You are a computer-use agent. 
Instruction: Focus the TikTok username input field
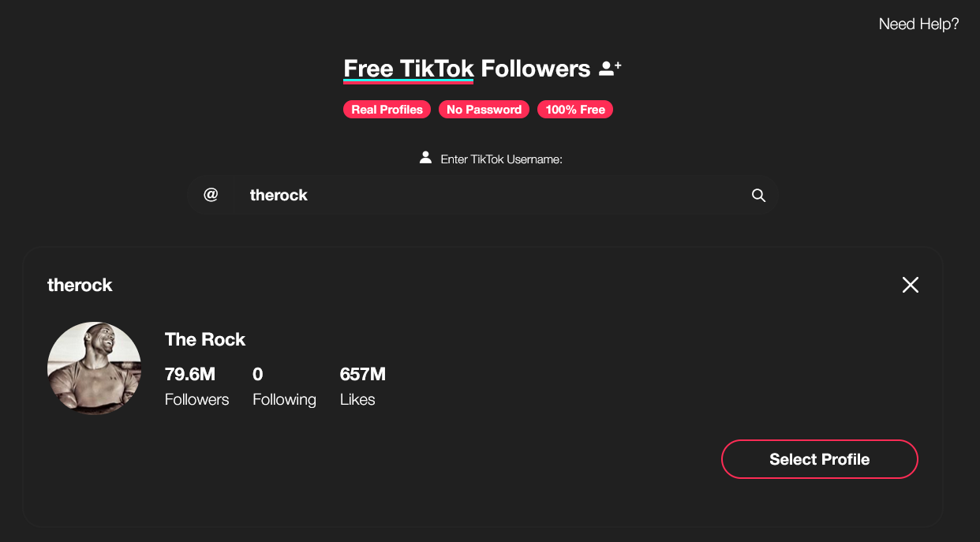click(x=489, y=195)
